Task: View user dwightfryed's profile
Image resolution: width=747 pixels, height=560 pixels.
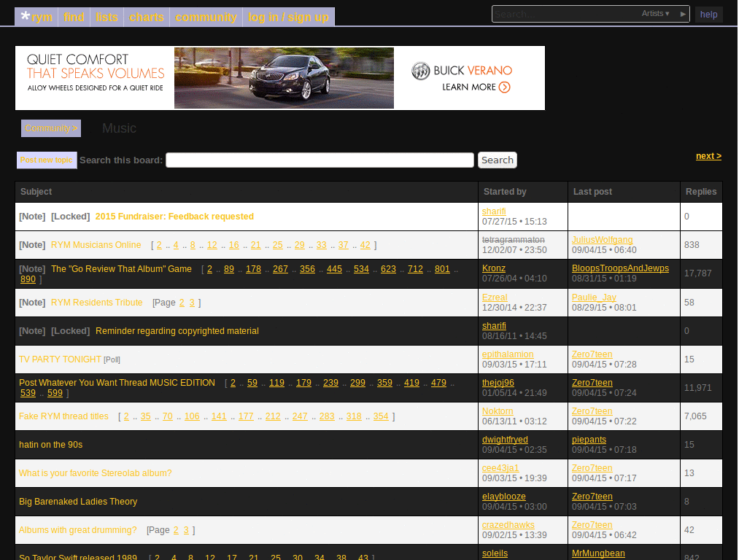Action: click(x=505, y=440)
